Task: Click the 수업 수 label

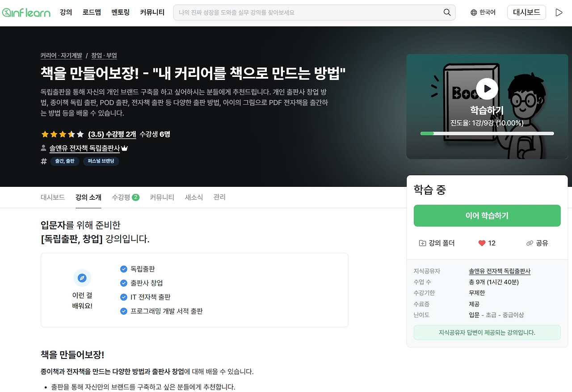Action: [x=422, y=282]
